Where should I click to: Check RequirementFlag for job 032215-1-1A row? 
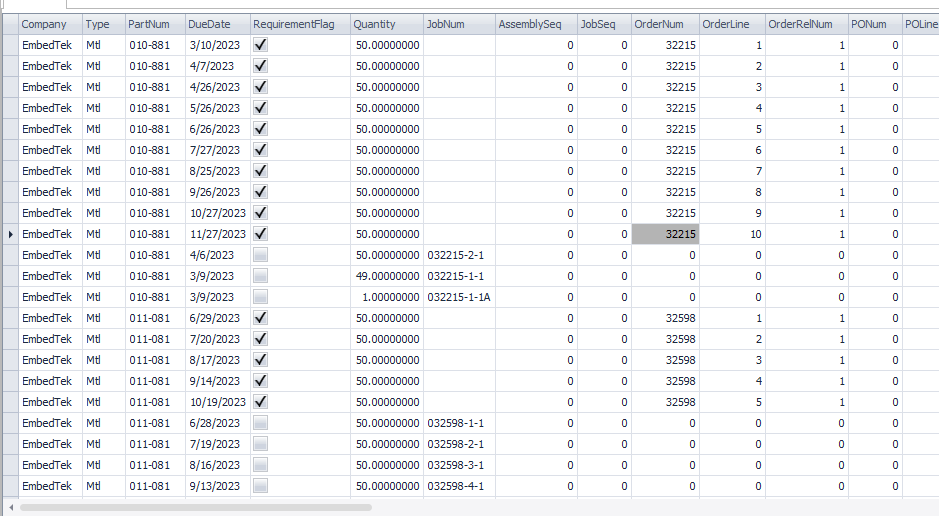coord(260,297)
